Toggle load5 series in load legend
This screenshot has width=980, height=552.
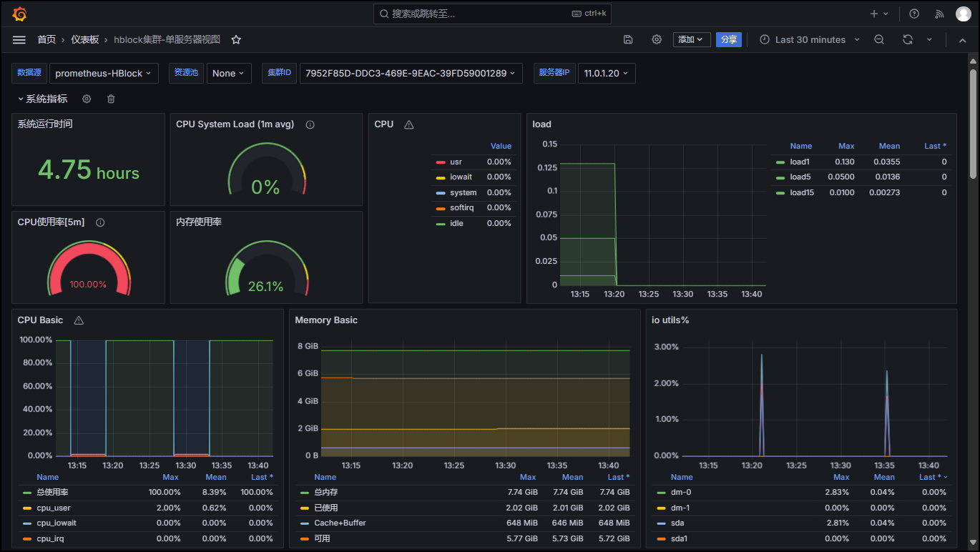tap(800, 177)
